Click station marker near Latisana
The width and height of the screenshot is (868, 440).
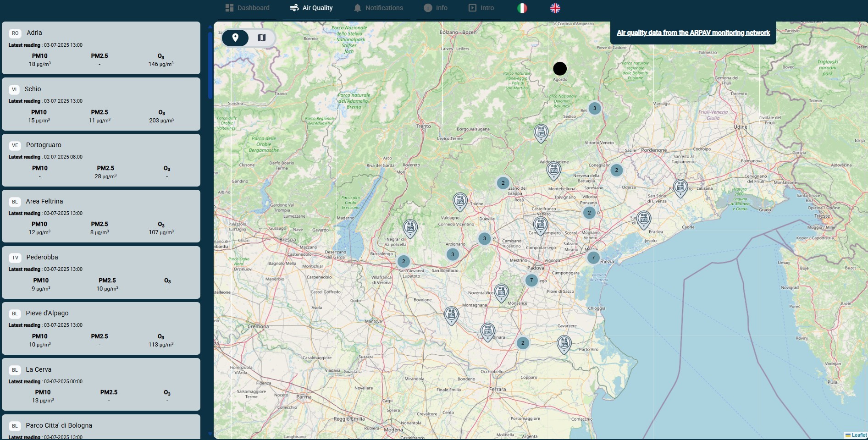coord(680,187)
